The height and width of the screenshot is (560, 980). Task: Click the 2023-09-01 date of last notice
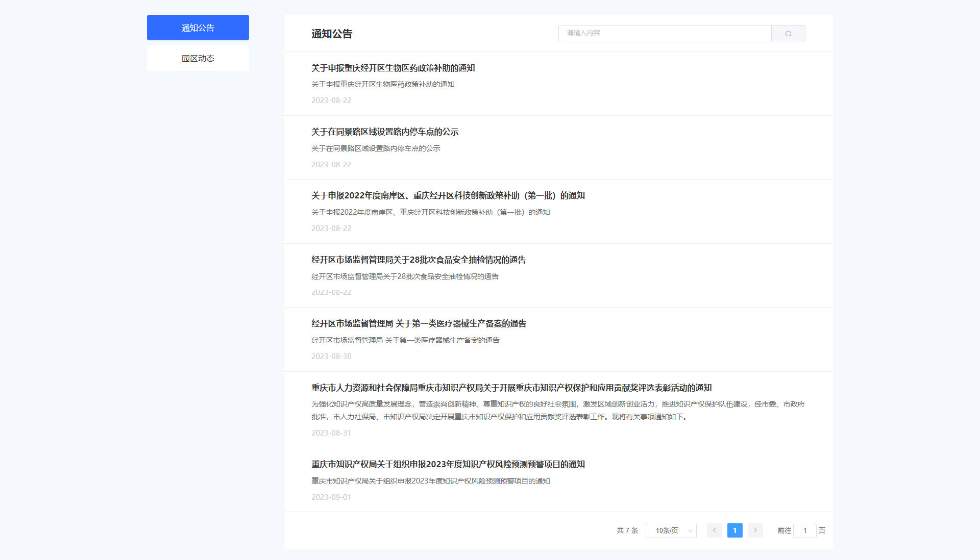pyautogui.click(x=331, y=497)
